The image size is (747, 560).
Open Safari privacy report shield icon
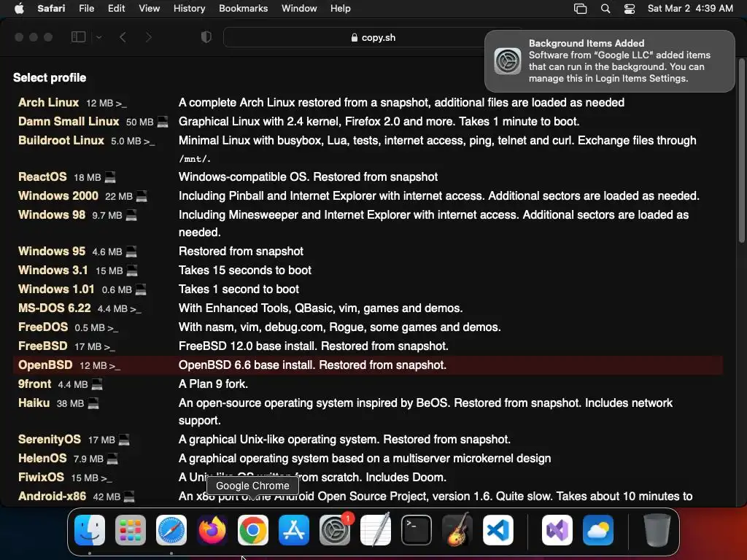206,37
